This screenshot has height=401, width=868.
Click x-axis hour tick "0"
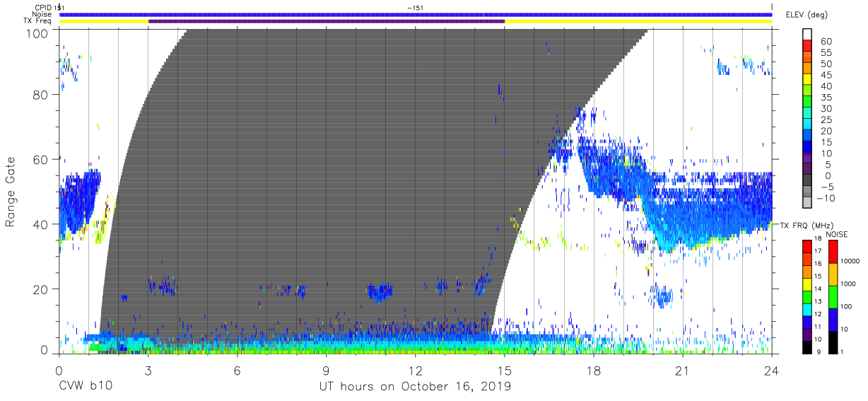[x=59, y=370]
